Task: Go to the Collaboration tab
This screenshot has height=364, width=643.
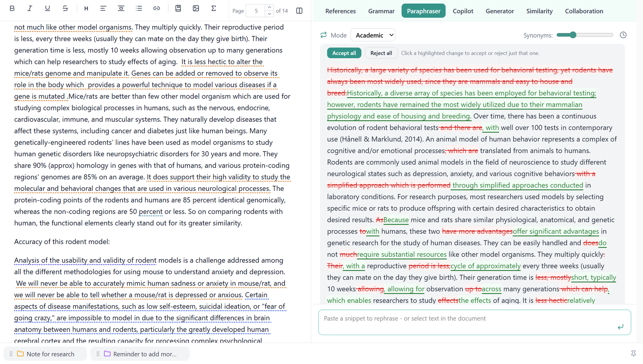Action: [x=584, y=11]
